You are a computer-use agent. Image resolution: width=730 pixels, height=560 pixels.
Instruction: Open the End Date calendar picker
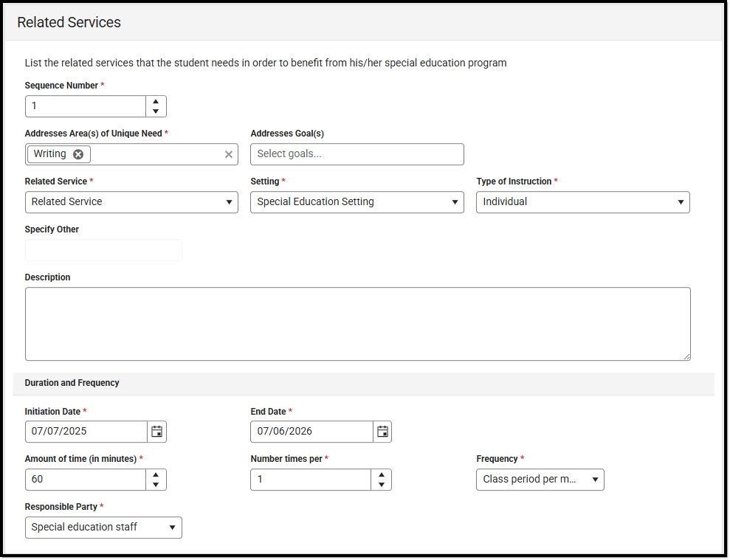coord(382,432)
